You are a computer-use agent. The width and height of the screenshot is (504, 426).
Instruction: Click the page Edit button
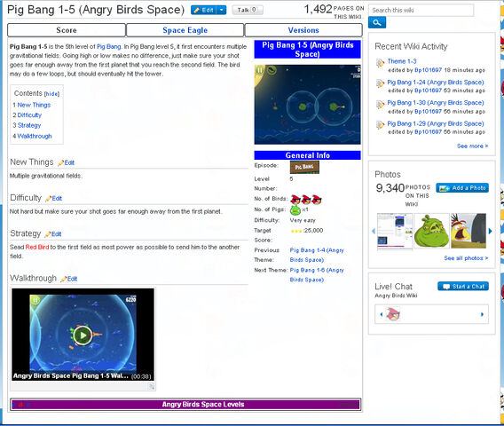tap(204, 11)
